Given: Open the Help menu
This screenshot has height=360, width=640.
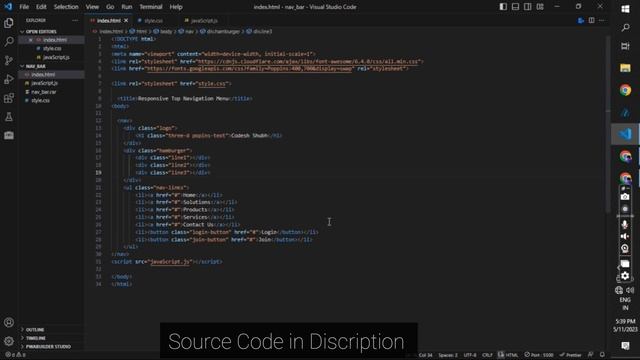Looking at the screenshot, I should tap(176, 7).
